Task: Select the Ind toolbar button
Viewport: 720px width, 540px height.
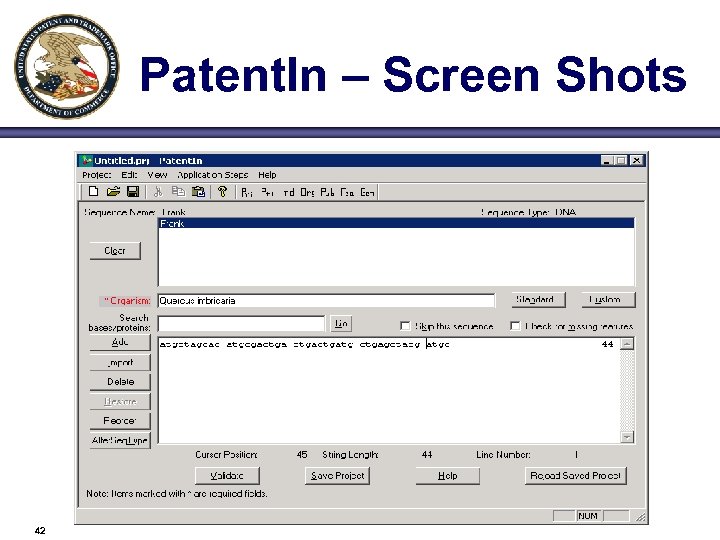Action: point(288,192)
